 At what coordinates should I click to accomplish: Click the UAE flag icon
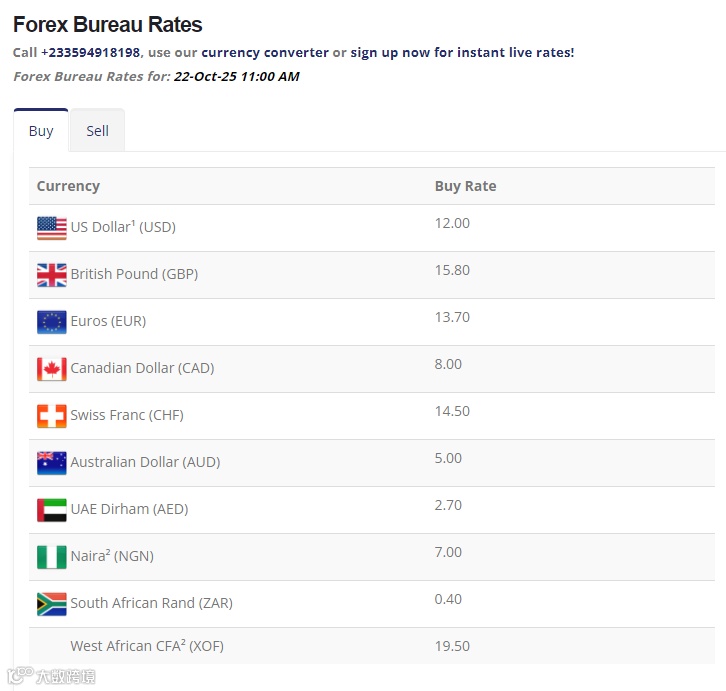point(52,510)
